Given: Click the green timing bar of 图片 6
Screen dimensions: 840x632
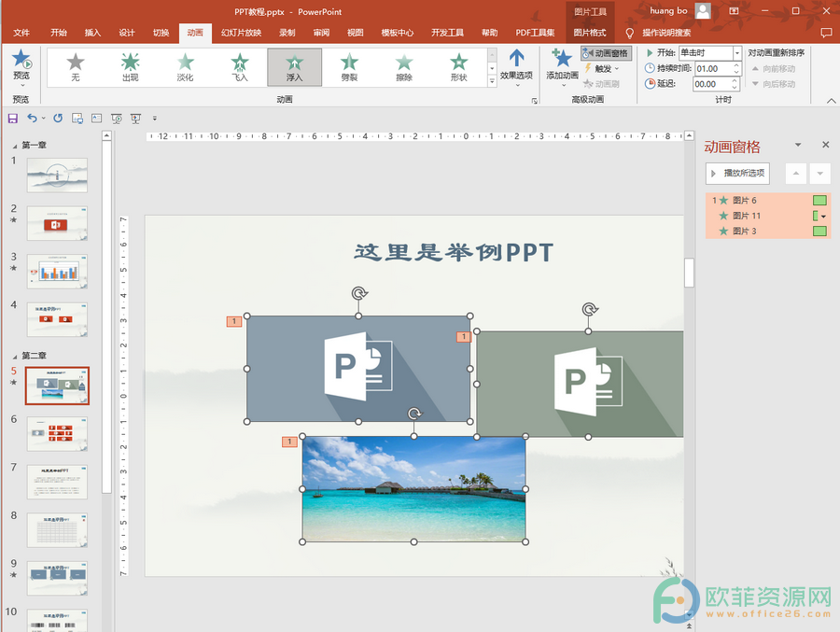Looking at the screenshot, I should (x=819, y=201).
